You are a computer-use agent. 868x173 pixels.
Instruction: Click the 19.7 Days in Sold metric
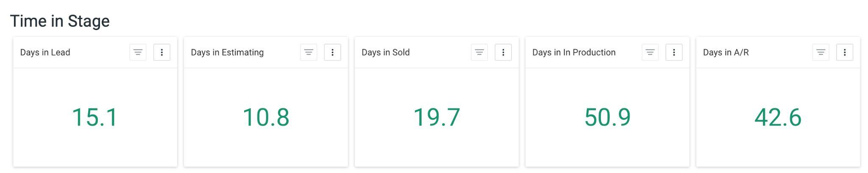437,117
